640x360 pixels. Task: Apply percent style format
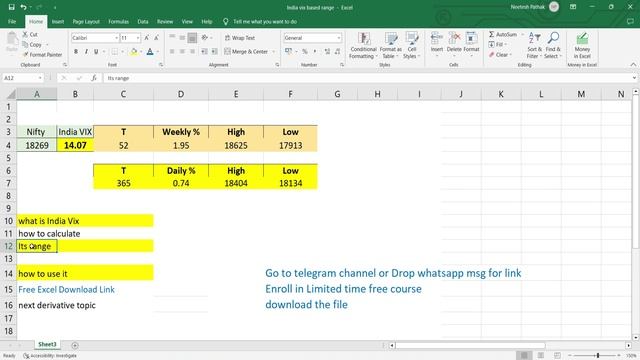click(x=304, y=51)
